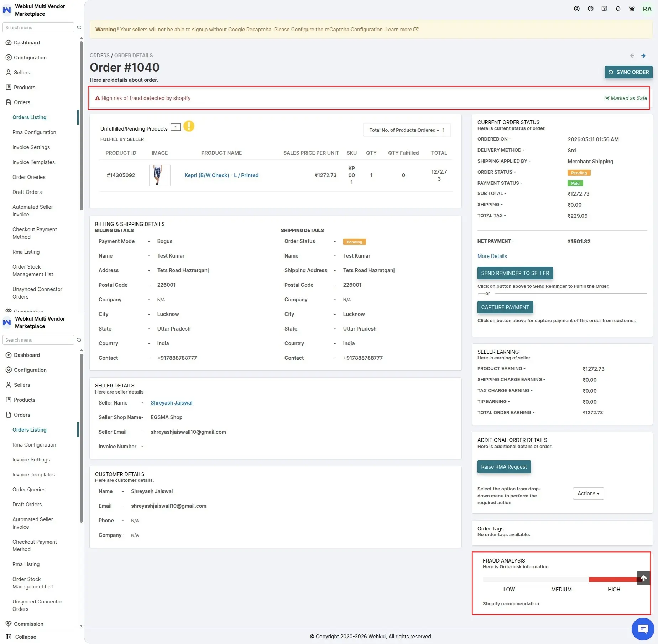Screen dimensions: 658x644
Task: Click the Kepri product thumbnail image
Action: (x=160, y=175)
